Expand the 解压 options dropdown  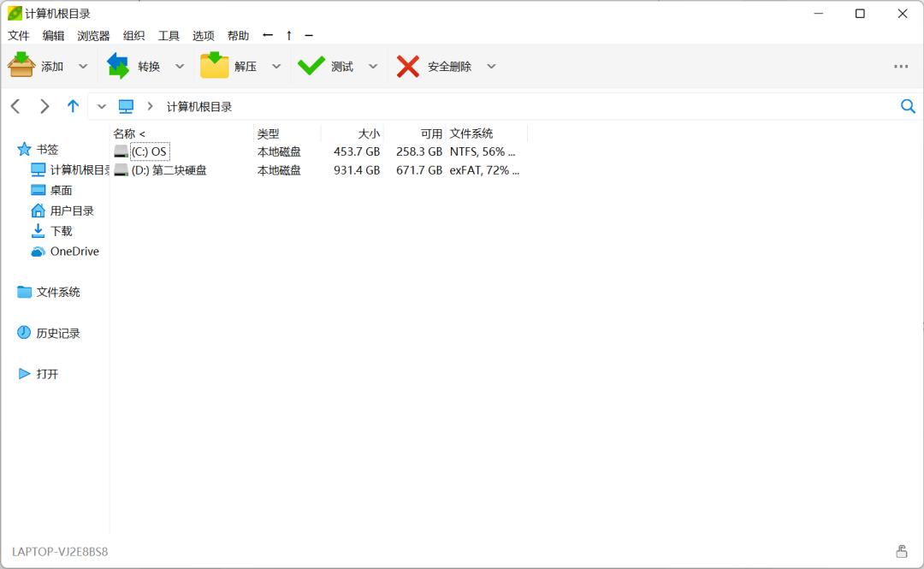click(x=276, y=65)
